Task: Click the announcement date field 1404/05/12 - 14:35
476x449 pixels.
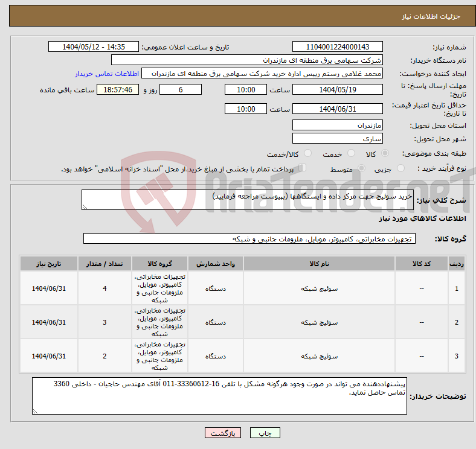Action: click(94, 47)
